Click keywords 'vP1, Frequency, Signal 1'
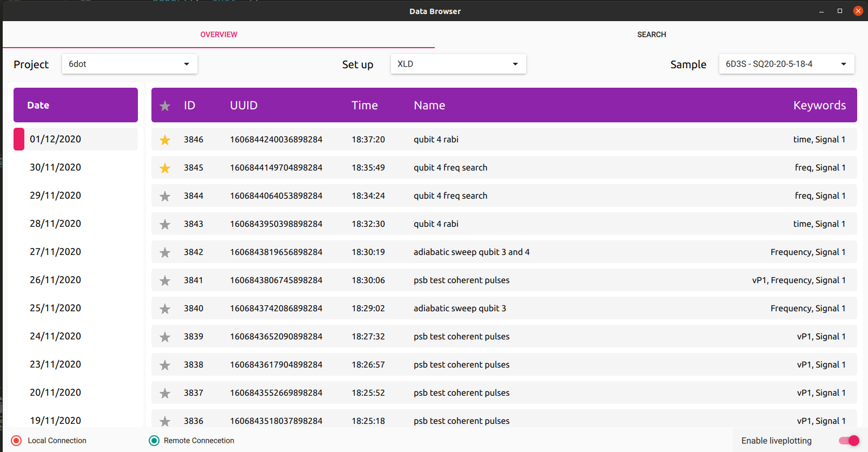Image resolution: width=868 pixels, height=452 pixels. [x=799, y=280]
